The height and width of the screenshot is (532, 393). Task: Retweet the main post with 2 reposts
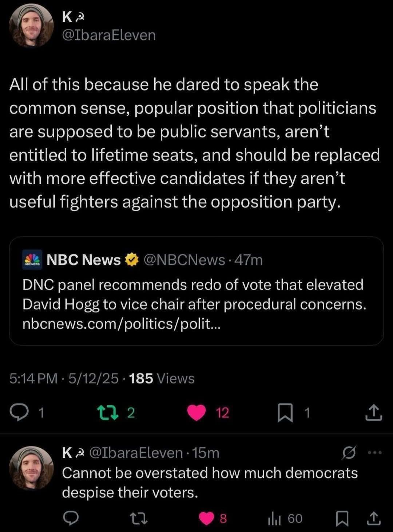click(108, 412)
